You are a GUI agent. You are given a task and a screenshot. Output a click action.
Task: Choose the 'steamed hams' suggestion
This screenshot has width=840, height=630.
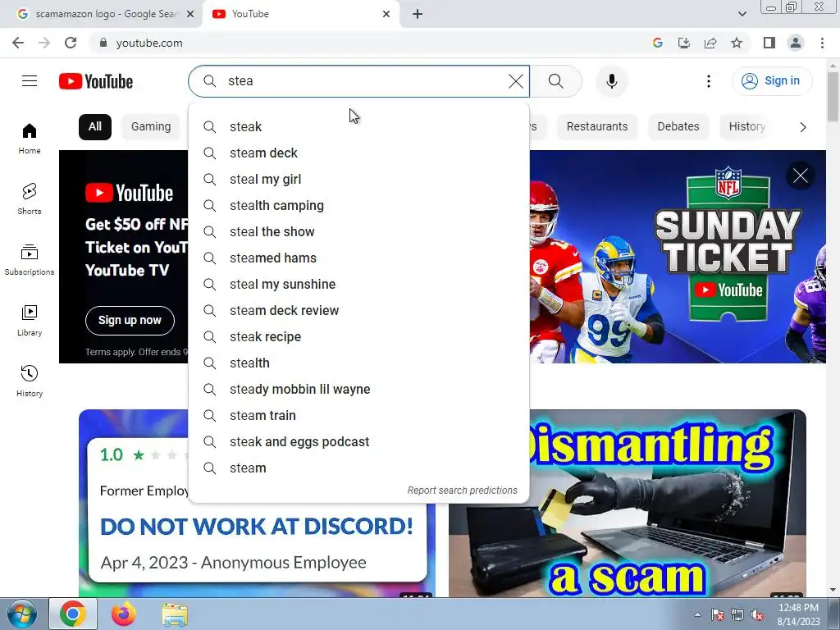coord(359,258)
